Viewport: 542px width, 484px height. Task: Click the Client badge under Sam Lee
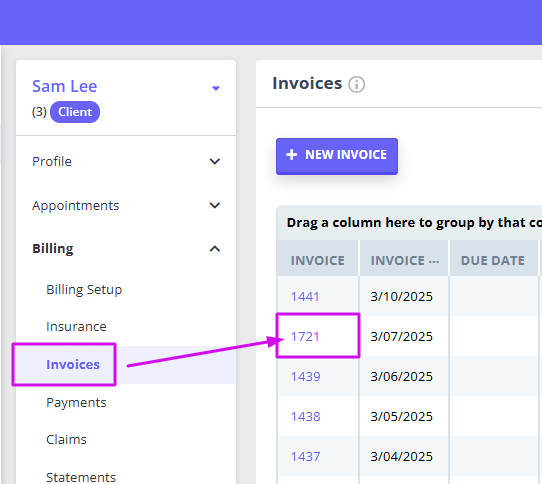click(x=75, y=112)
